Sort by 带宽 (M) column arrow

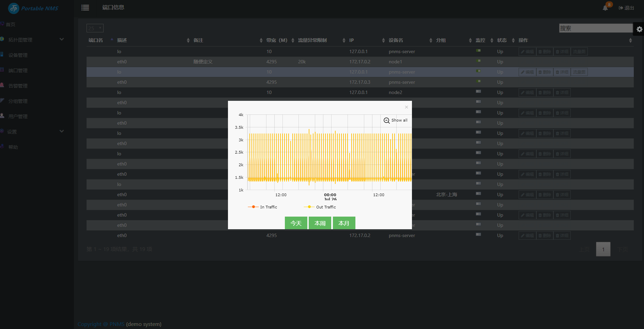coord(293,41)
